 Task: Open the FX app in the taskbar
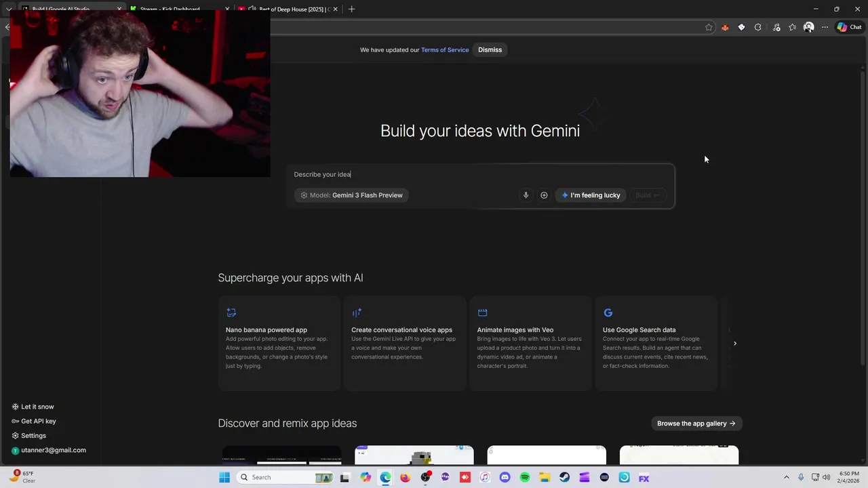644,477
